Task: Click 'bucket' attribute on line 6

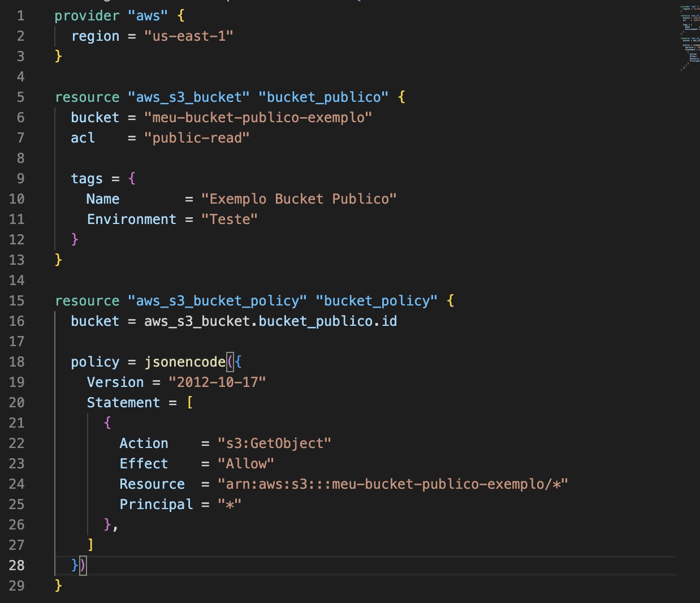Action: 96,118
